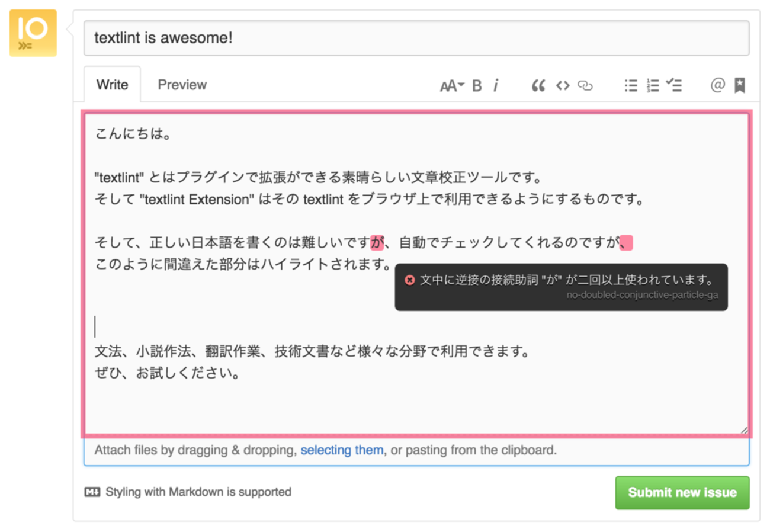Insert a blockquote with the quote icon
770x532 pixels.
[x=538, y=86]
